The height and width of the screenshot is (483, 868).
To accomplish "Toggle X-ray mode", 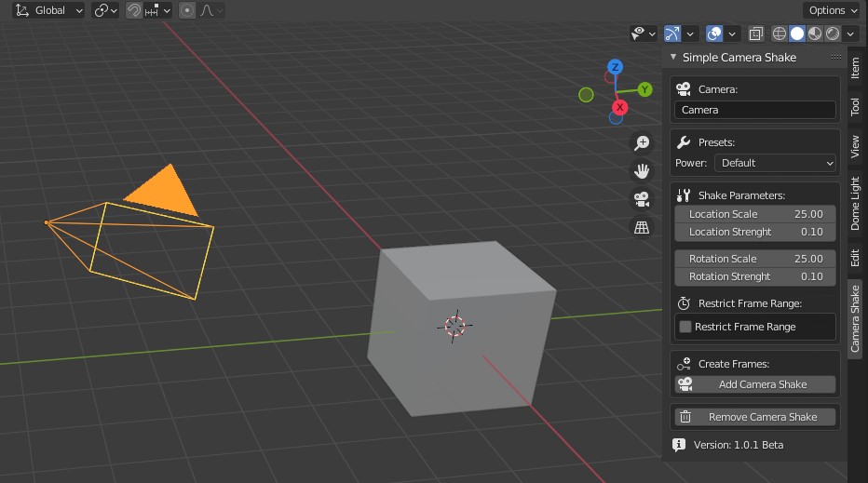I will (755, 34).
